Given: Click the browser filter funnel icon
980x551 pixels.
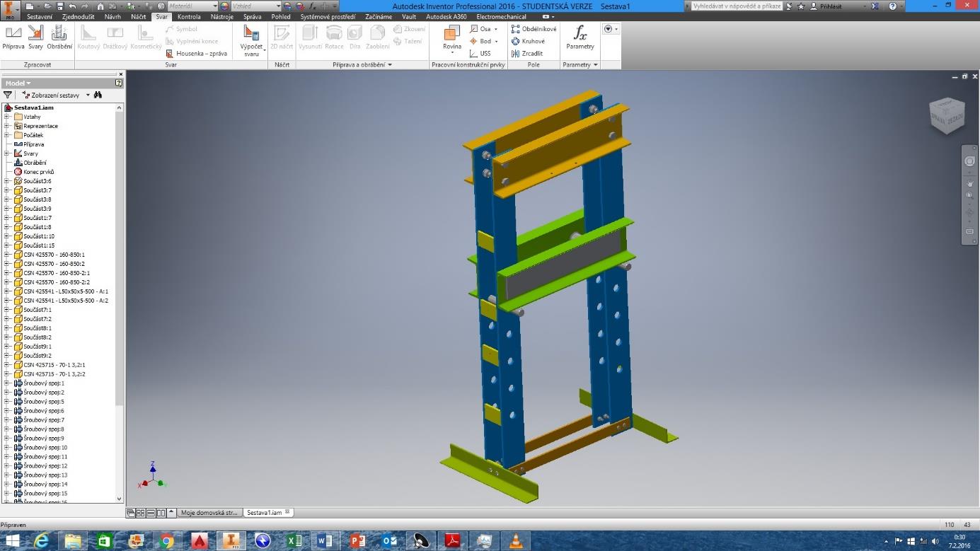Looking at the screenshot, I should tap(8, 95).
